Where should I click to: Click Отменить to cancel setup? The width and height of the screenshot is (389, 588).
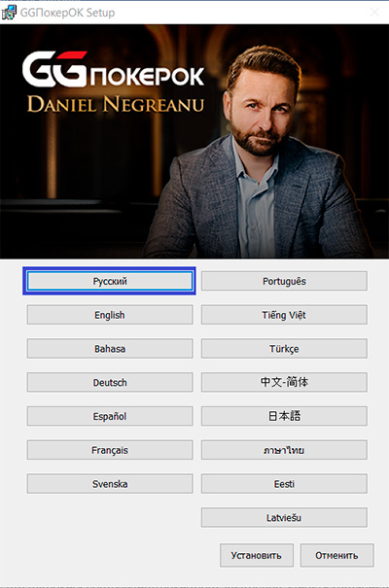(336, 555)
